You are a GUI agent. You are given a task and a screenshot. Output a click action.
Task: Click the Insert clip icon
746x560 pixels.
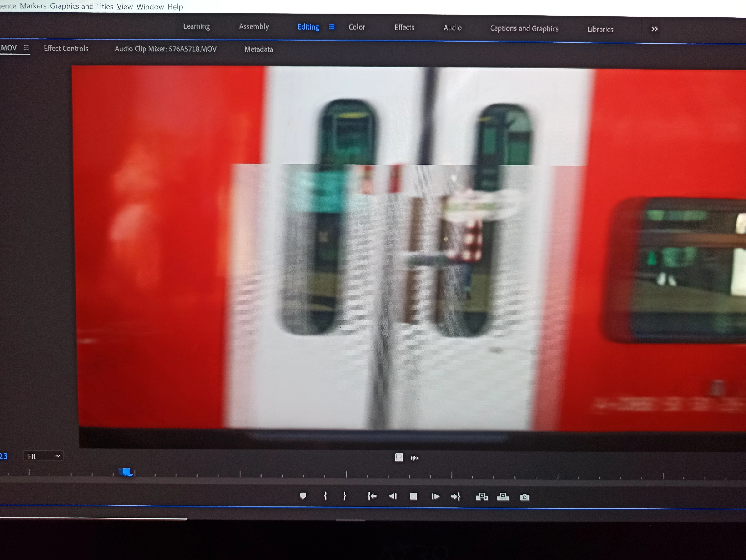482,497
